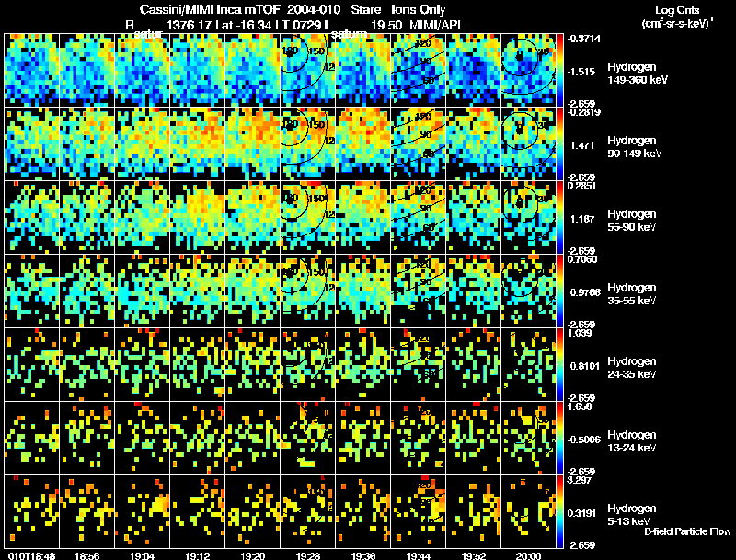Select the 19:20 time label

coord(252,555)
